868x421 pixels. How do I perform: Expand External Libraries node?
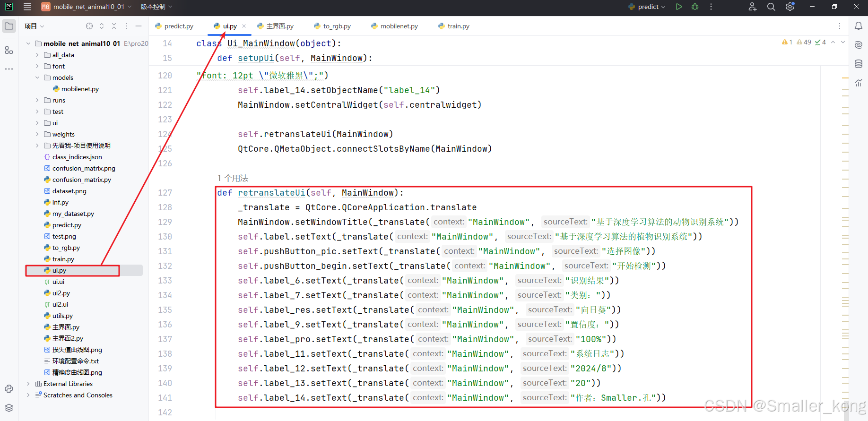coord(28,384)
